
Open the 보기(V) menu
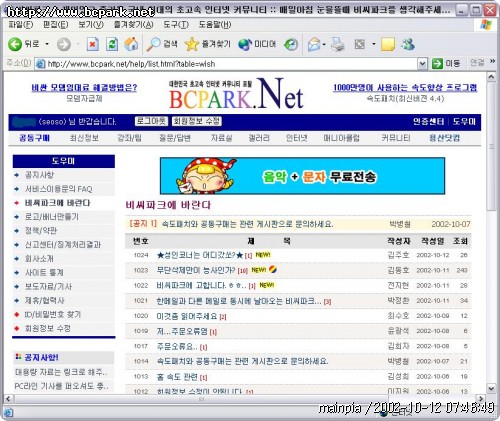(91, 25)
